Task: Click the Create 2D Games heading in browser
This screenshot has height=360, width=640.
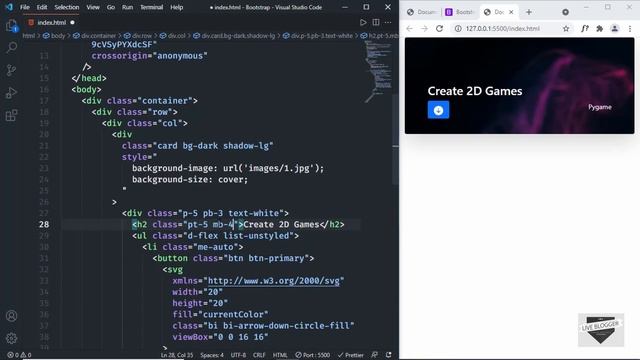Action: pos(475,91)
